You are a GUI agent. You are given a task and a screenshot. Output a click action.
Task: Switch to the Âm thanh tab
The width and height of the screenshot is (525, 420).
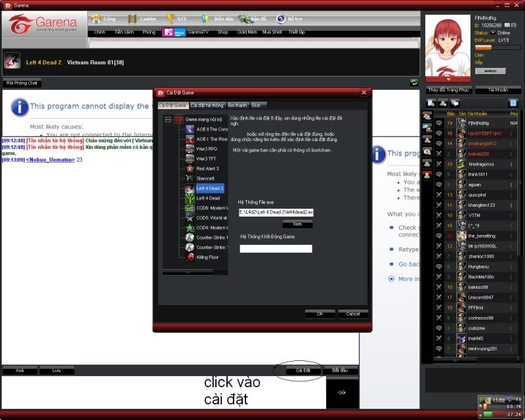238,105
